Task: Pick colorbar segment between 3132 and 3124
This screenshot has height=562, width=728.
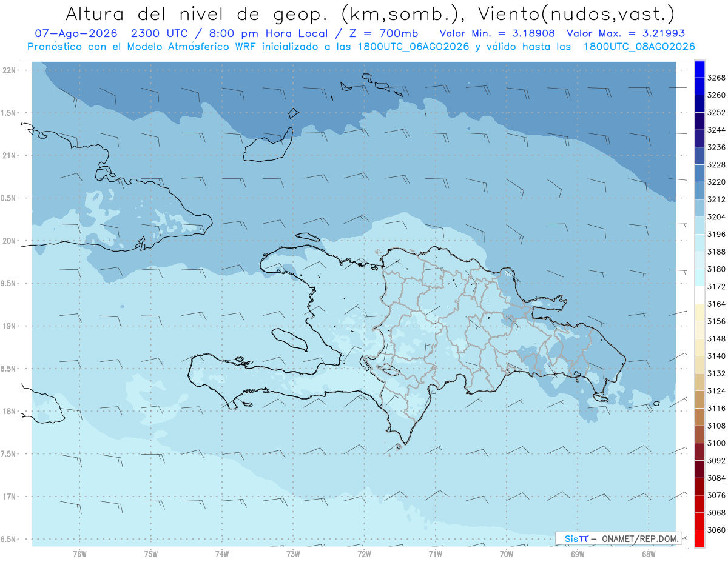Action: pos(699,382)
